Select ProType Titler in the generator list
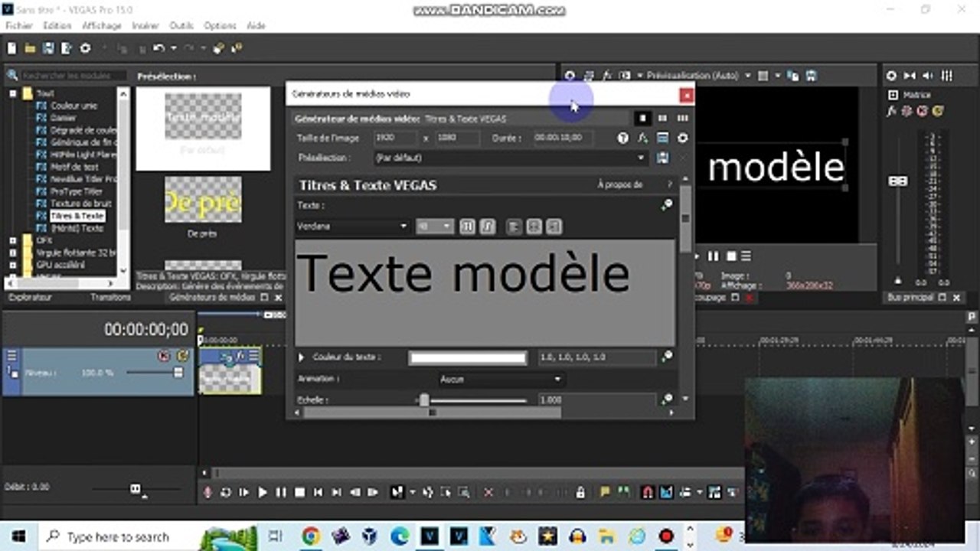Viewport: 980px width, 551px height. click(77, 191)
